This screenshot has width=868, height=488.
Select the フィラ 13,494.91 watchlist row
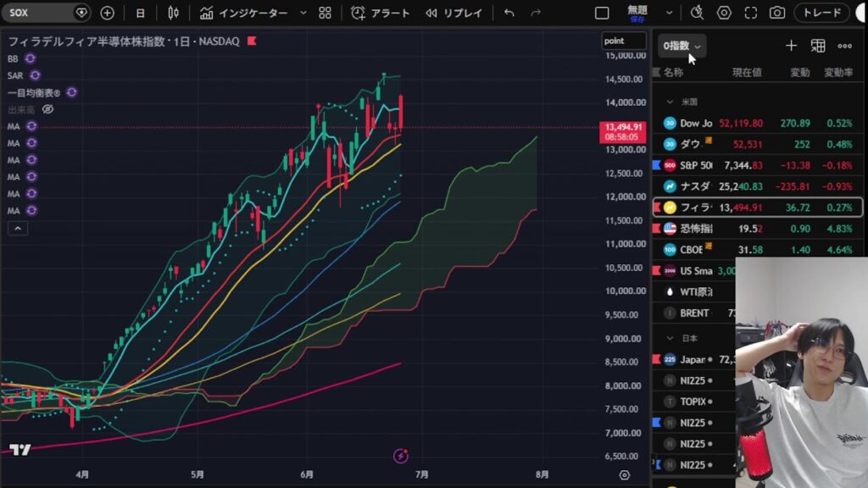click(x=757, y=208)
